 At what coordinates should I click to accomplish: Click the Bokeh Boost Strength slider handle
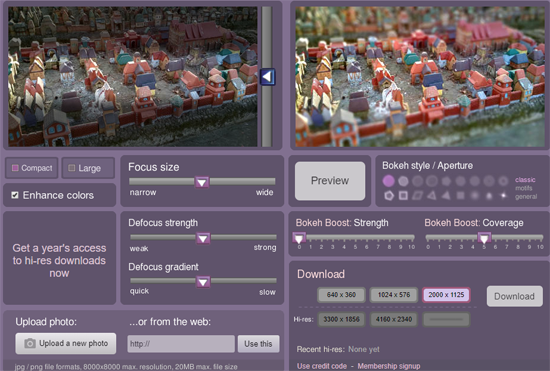[x=299, y=238]
